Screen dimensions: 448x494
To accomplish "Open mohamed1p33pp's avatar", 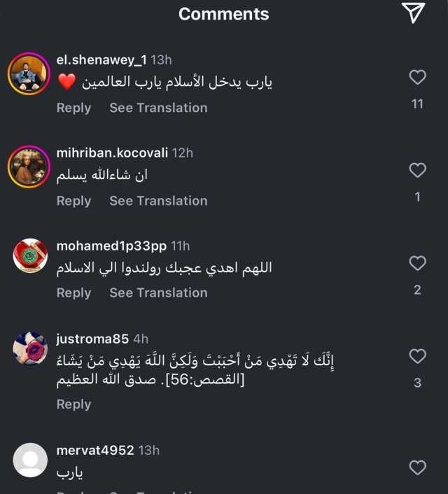I will 30,255.
